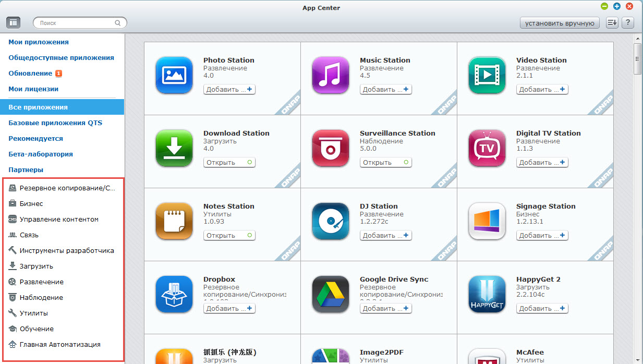Screen dimensions: 643x364
Task: Open the help question mark button
Action: point(628,22)
